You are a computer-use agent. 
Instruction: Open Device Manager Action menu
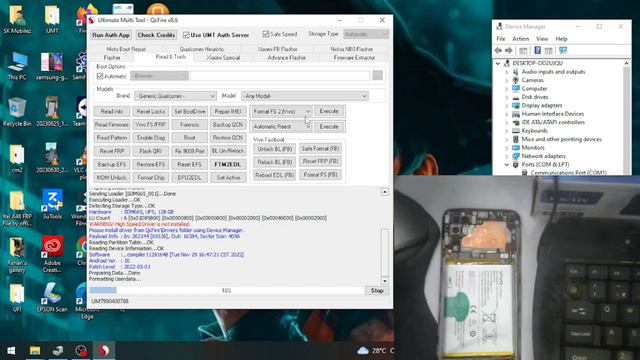pyautogui.click(x=520, y=39)
